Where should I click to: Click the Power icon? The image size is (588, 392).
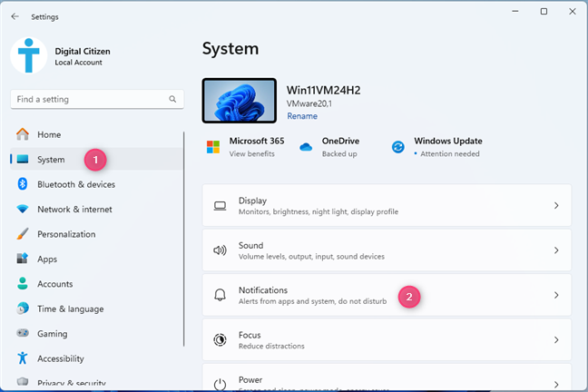(220, 384)
